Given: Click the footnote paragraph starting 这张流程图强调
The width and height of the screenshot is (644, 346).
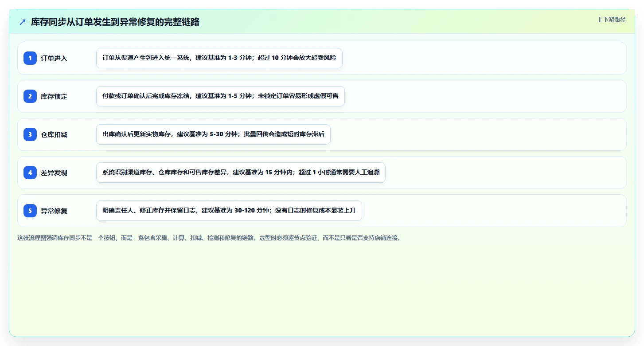Looking at the screenshot, I should tap(209, 238).
